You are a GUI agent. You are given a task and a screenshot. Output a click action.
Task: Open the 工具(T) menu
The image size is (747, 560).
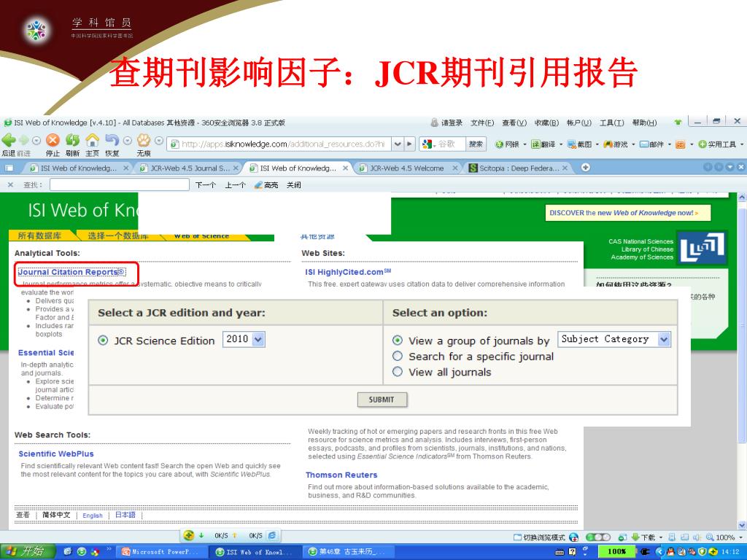tap(612, 122)
